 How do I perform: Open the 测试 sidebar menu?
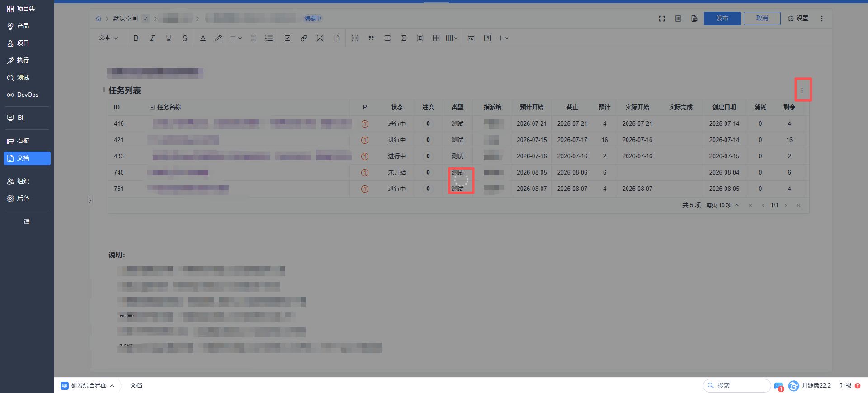pyautogui.click(x=27, y=77)
